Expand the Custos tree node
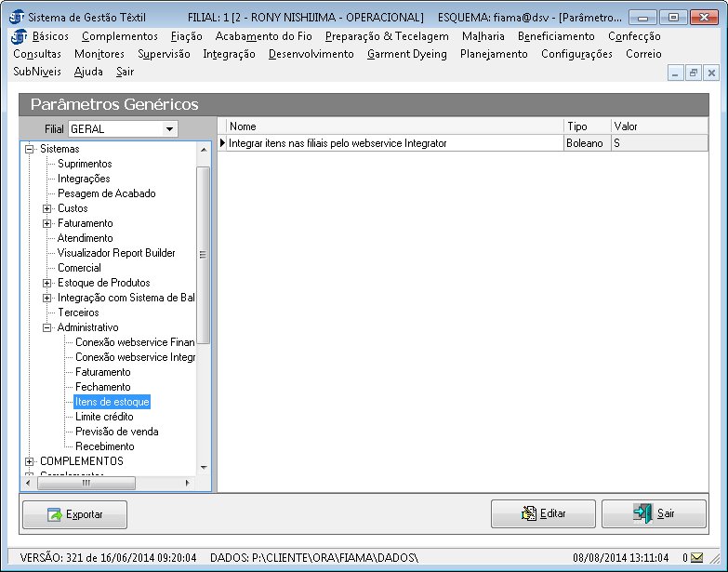 pyautogui.click(x=47, y=208)
